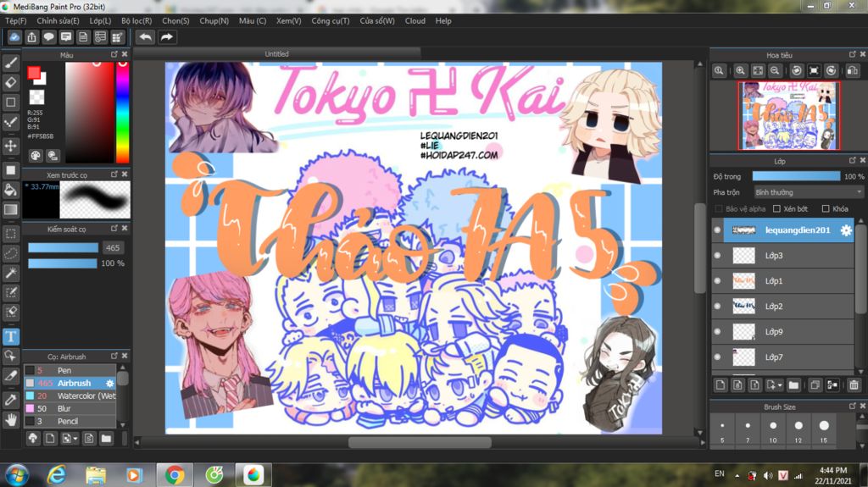Image resolution: width=868 pixels, height=487 pixels.
Task: Select the Lasso selection tool
Action: click(x=10, y=253)
